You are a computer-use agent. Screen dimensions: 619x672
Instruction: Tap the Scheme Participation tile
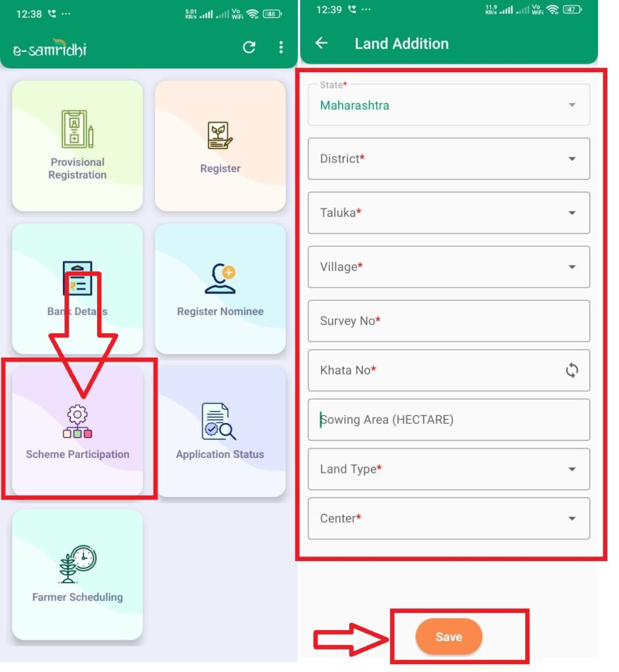click(x=77, y=431)
